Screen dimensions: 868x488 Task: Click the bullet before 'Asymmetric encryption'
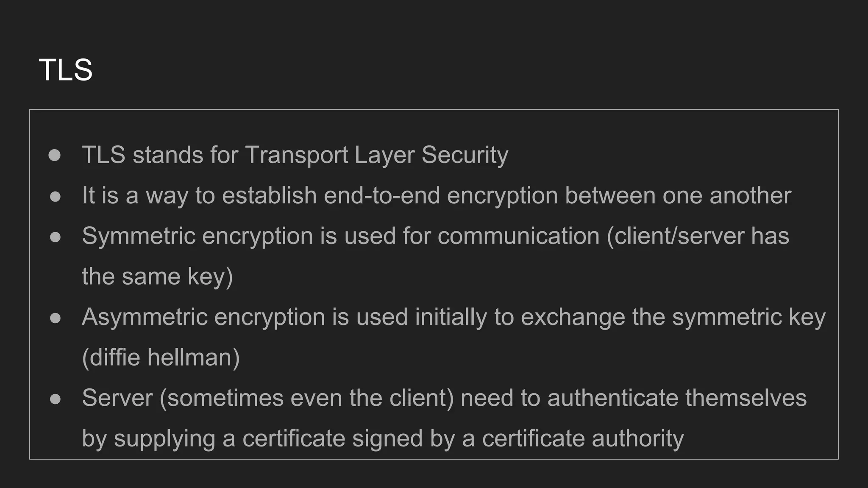[x=55, y=318]
